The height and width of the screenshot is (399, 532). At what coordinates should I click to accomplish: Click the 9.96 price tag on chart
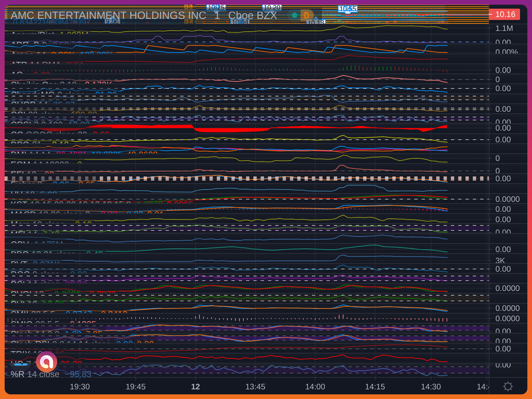tap(112, 21)
